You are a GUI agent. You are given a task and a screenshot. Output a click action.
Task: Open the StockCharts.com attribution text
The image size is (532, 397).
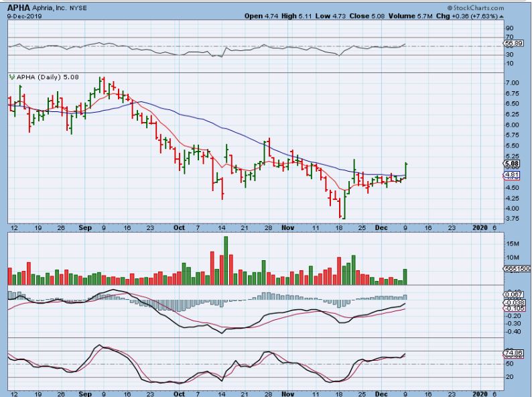click(475, 8)
